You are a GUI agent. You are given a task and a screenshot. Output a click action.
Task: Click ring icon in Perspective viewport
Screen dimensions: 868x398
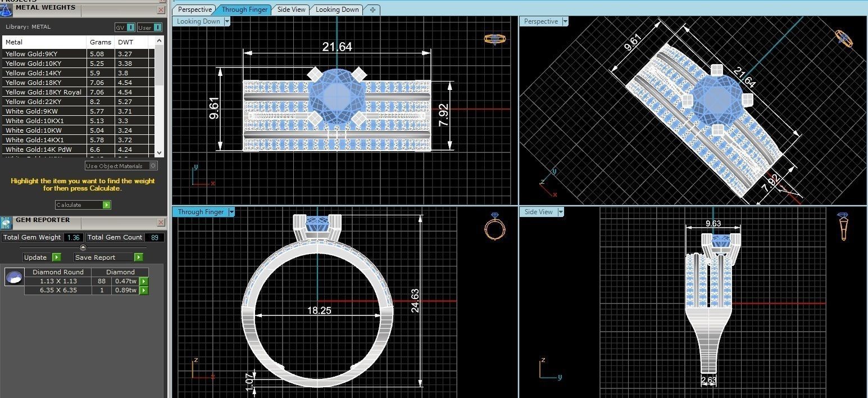coord(843,38)
